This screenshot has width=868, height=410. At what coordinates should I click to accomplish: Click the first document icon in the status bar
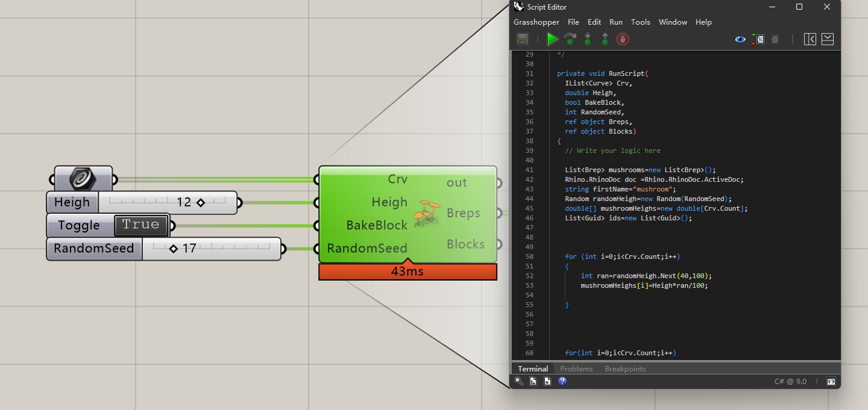[x=533, y=381]
